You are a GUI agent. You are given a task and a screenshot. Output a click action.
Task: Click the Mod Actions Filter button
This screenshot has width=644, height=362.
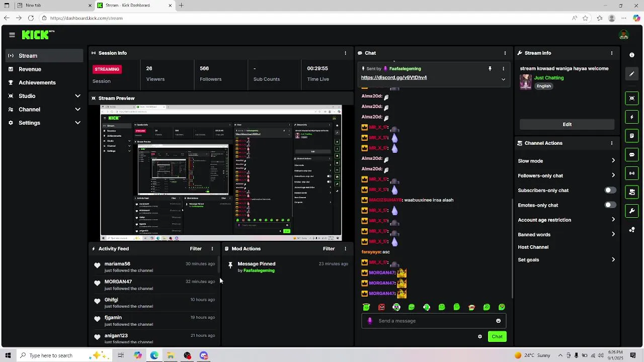tap(329, 249)
